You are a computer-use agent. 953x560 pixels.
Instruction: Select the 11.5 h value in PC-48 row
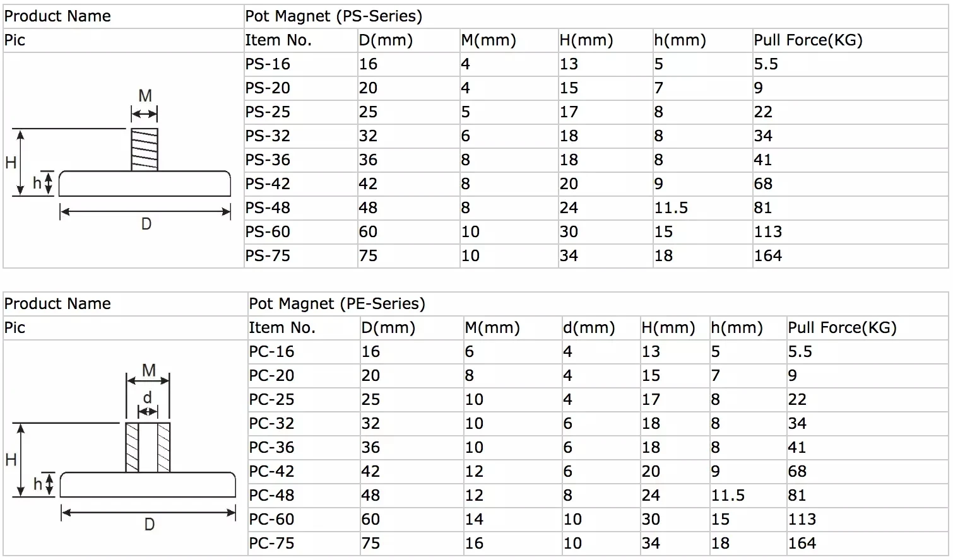coord(728,496)
